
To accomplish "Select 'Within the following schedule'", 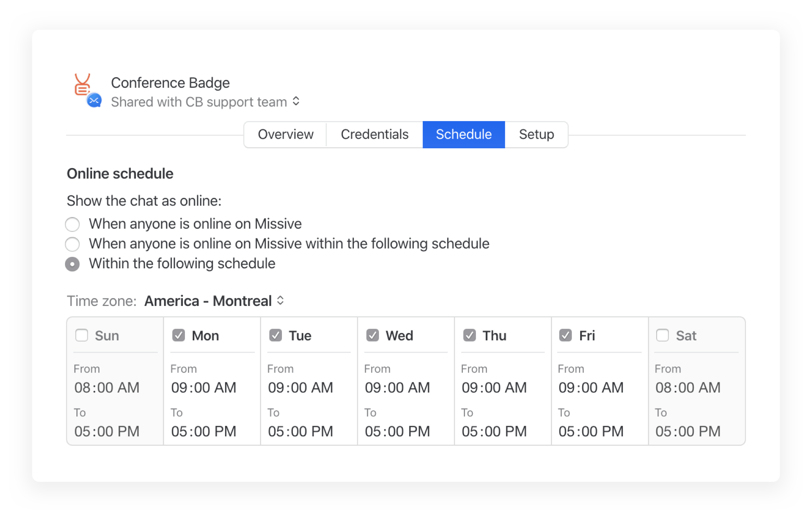I will (x=72, y=264).
